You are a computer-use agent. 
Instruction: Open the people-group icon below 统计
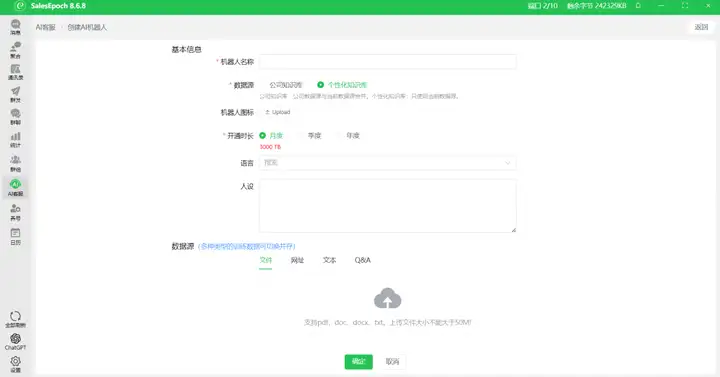coord(15,163)
